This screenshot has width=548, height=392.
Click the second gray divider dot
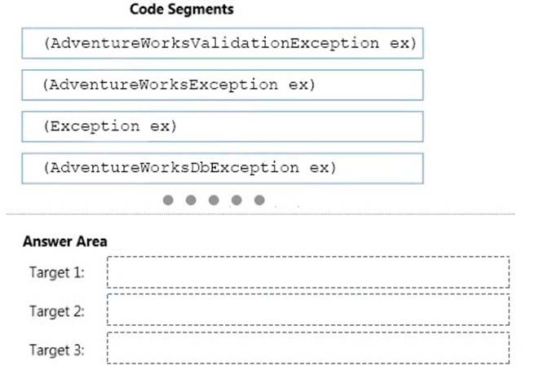(x=191, y=200)
